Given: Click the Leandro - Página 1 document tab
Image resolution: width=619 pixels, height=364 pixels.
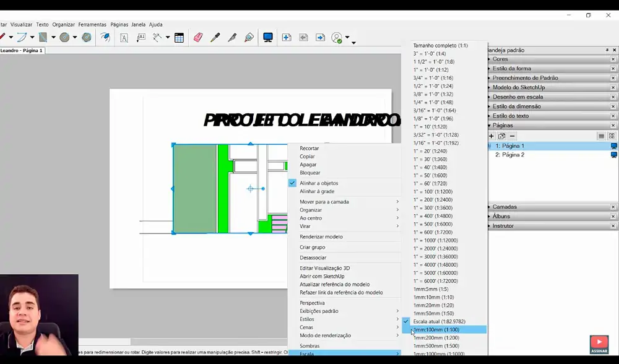Looking at the screenshot, I should tap(22, 51).
